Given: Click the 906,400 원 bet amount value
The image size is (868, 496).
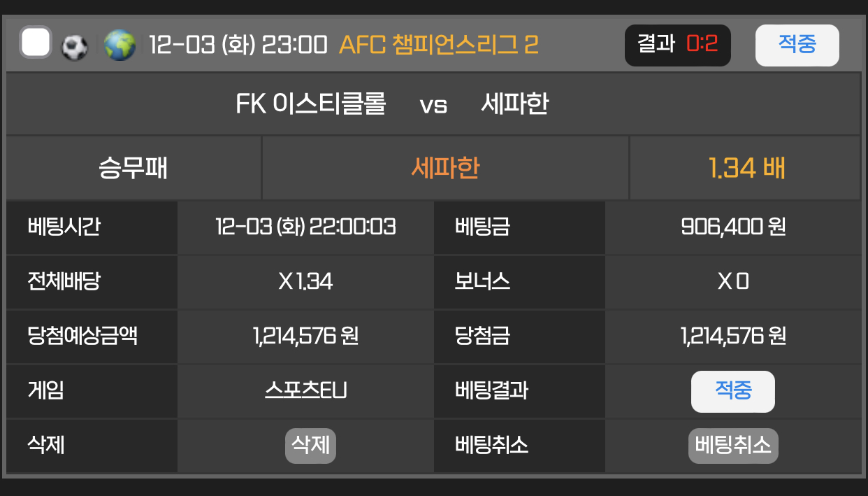Looking at the screenshot, I should point(733,227).
